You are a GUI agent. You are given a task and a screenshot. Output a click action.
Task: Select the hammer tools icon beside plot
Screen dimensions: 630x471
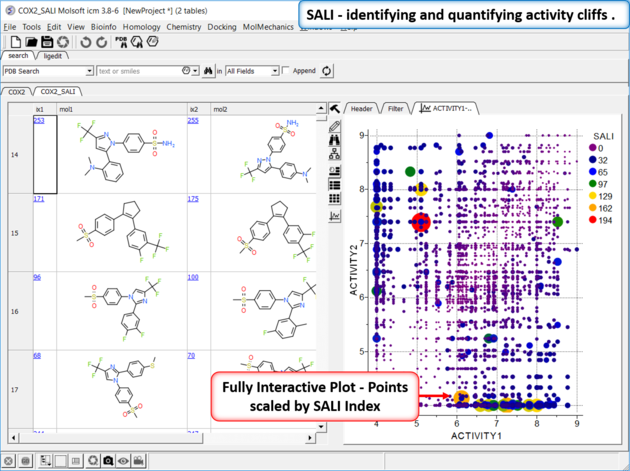334,107
